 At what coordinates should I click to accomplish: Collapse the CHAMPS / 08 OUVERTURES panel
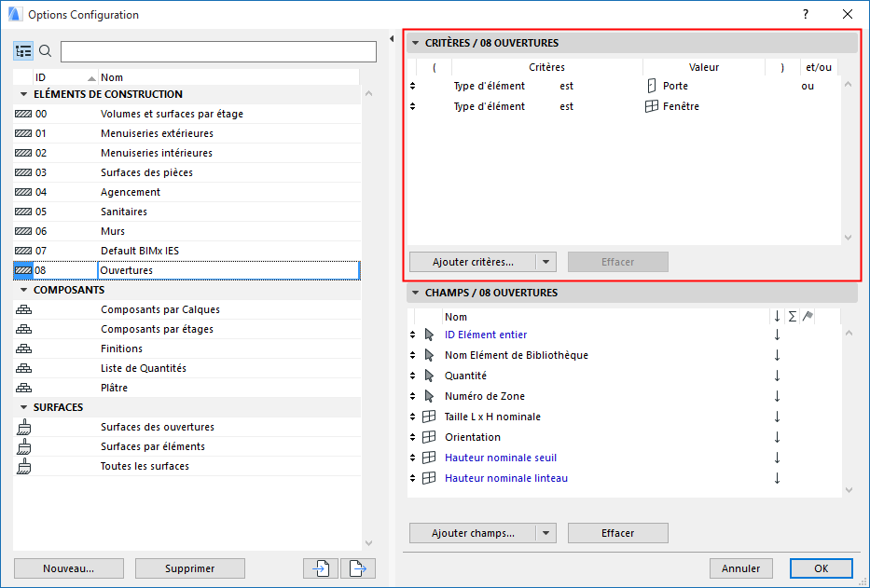point(415,293)
